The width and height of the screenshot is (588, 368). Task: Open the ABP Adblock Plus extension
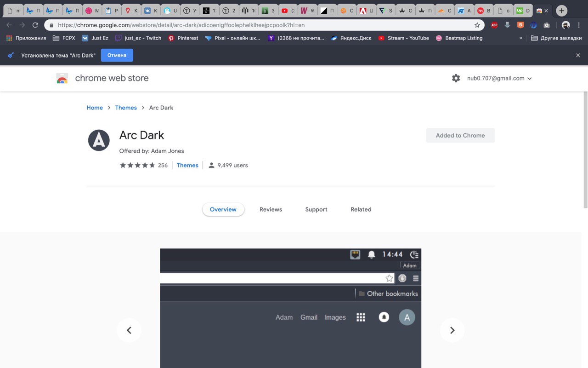click(494, 25)
